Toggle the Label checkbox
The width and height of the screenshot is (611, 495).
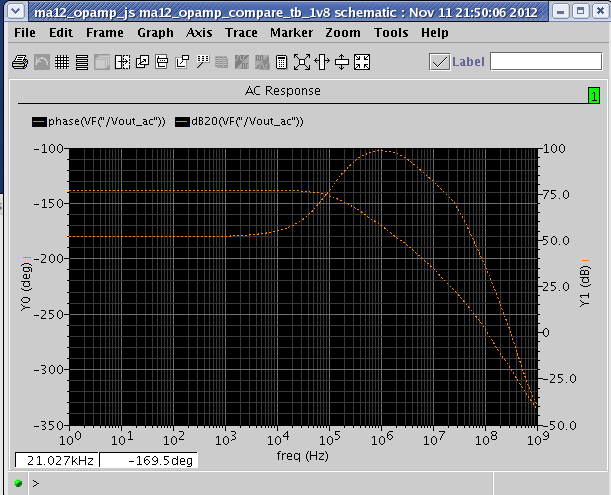(x=440, y=62)
